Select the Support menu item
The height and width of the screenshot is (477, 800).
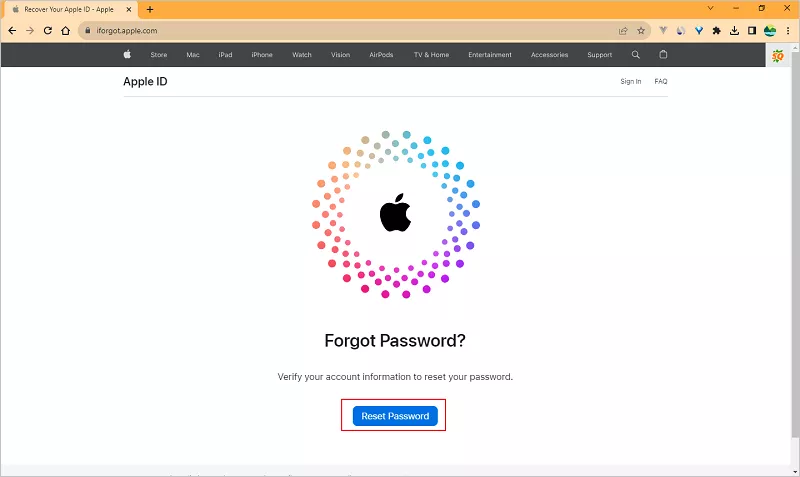(600, 55)
